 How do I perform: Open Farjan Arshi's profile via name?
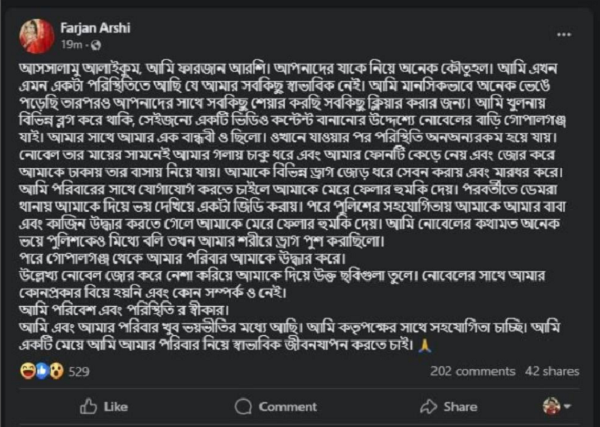tap(93, 29)
